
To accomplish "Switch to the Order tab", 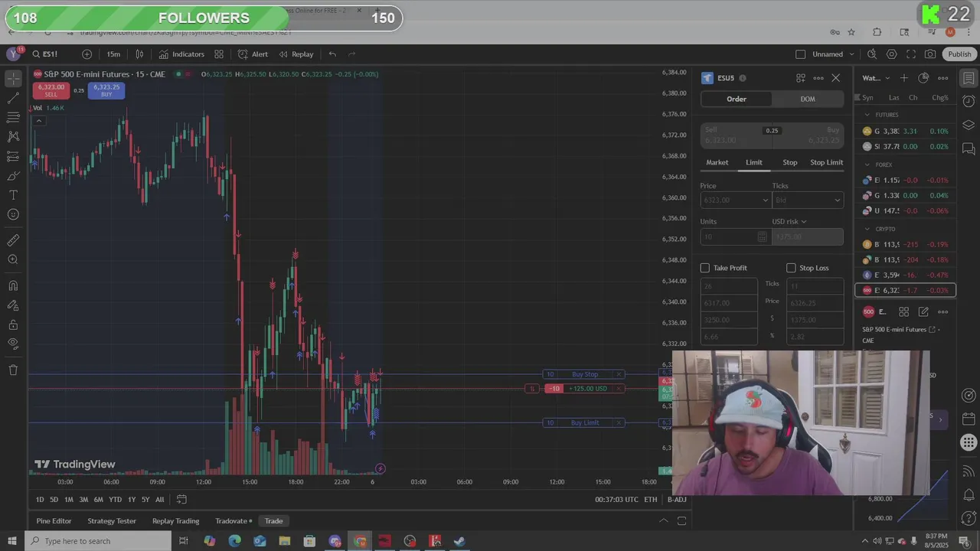I will click(737, 99).
